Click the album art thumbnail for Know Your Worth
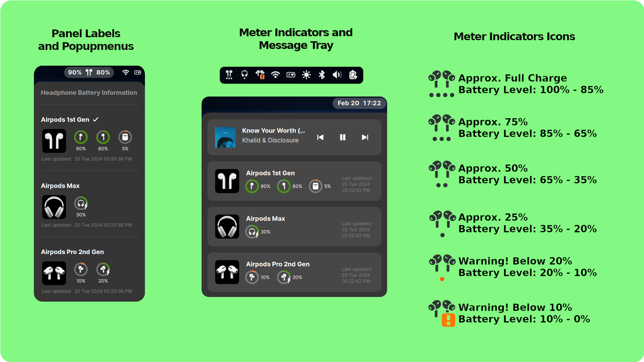 point(225,136)
